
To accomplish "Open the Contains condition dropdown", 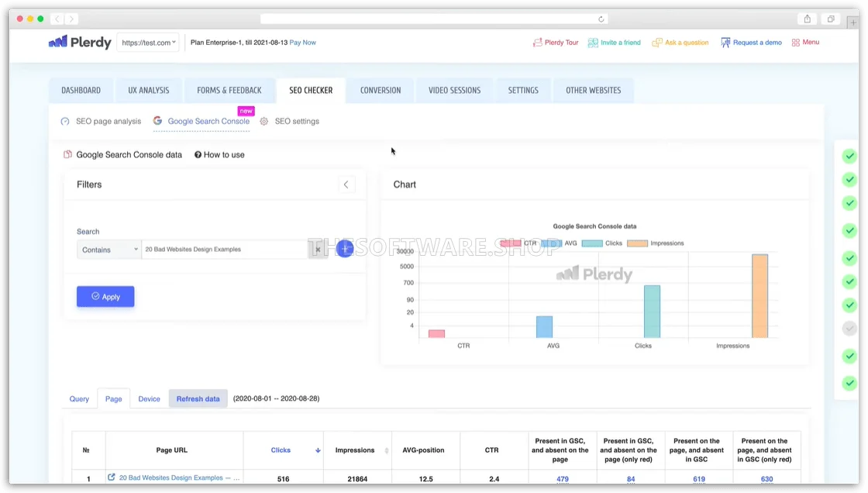I will click(108, 249).
